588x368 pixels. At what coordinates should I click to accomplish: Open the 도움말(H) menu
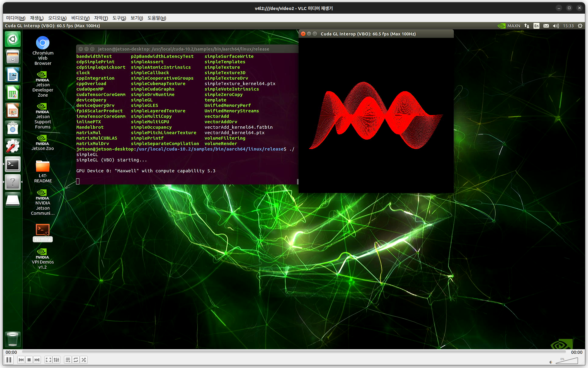click(157, 18)
